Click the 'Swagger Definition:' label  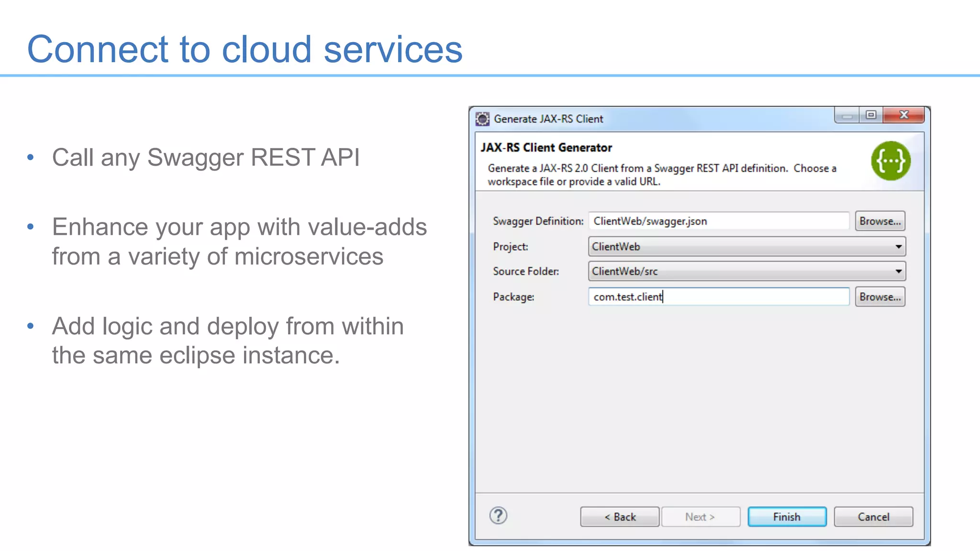pyautogui.click(x=538, y=221)
